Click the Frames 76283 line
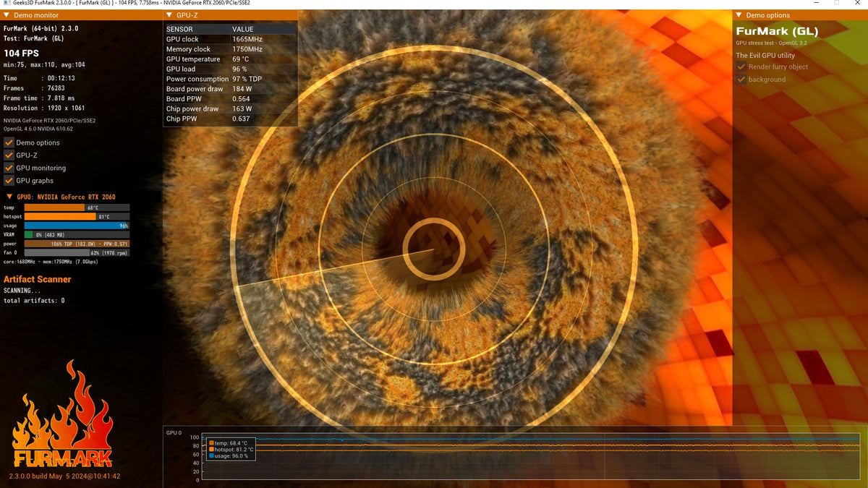 click(35, 88)
